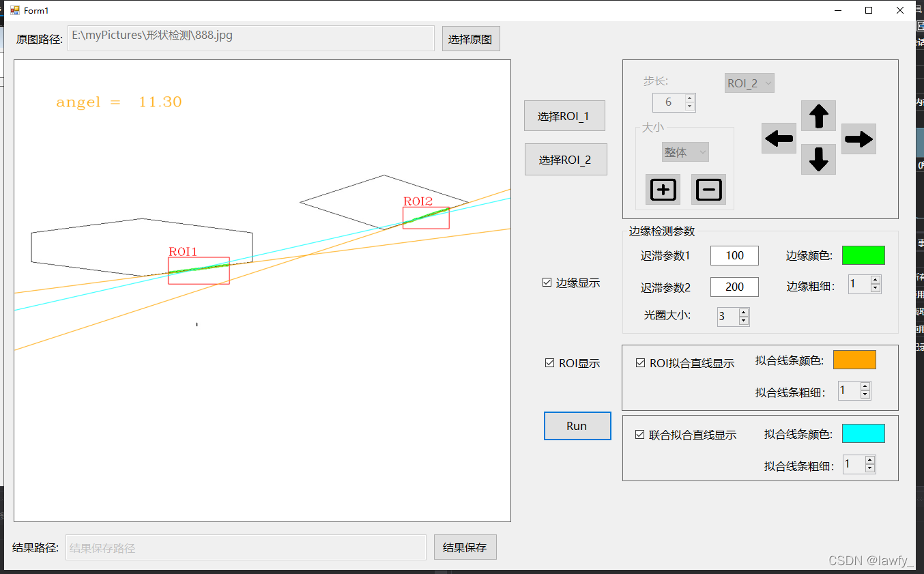The image size is (924, 574).
Task: Click the cyan 拟合线条颜色 swatch
Action: coord(863,433)
